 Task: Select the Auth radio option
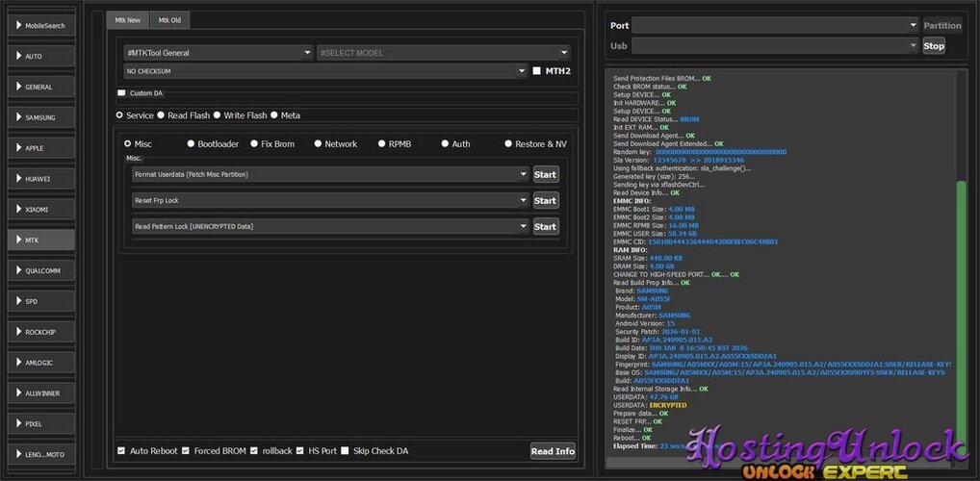pyautogui.click(x=445, y=143)
